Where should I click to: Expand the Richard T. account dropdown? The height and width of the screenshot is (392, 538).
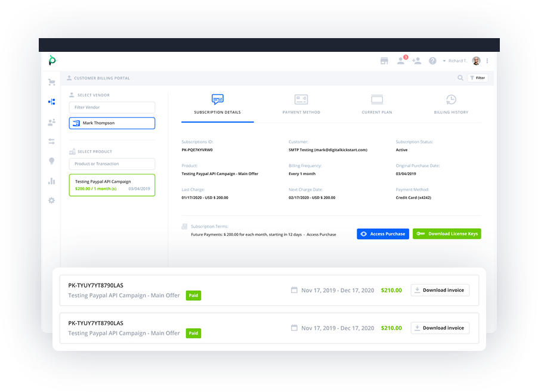(457, 61)
